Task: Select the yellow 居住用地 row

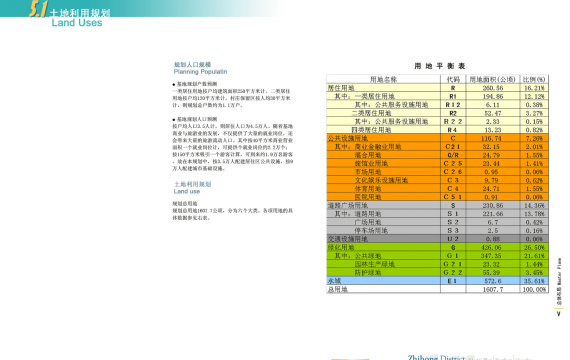Action: click(x=437, y=88)
